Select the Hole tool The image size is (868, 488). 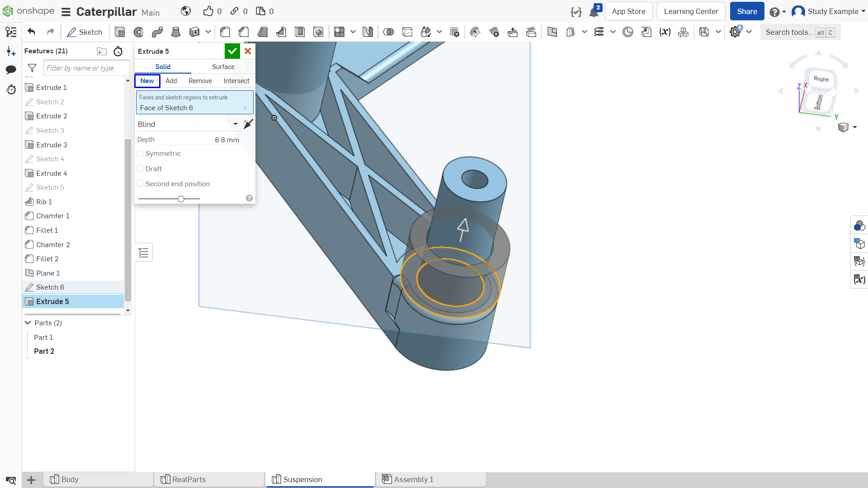tap(318, 32)
